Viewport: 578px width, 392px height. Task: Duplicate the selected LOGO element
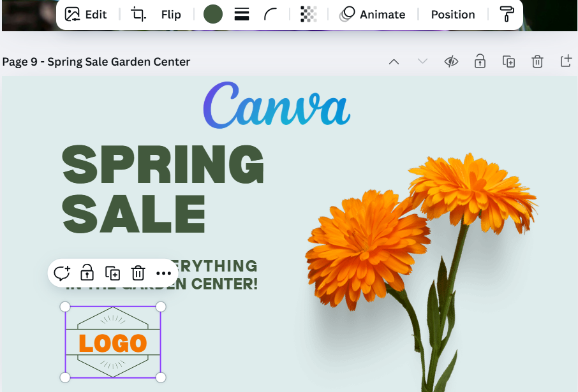(113, 273)
